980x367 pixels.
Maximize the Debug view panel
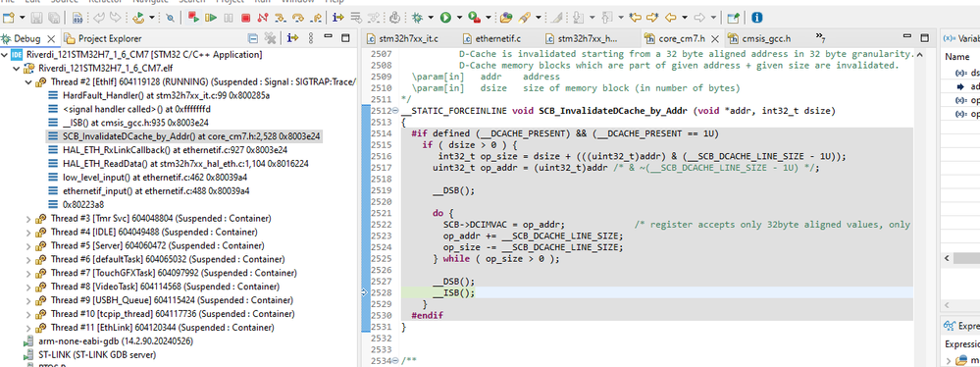[x=344, y=38]
